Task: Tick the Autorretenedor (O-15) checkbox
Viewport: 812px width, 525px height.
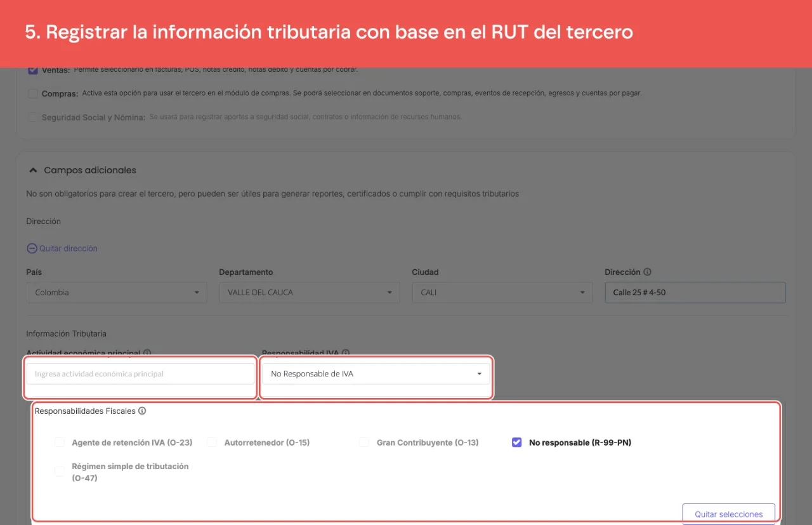Action: pyautogui.click(x=212, y=442)
